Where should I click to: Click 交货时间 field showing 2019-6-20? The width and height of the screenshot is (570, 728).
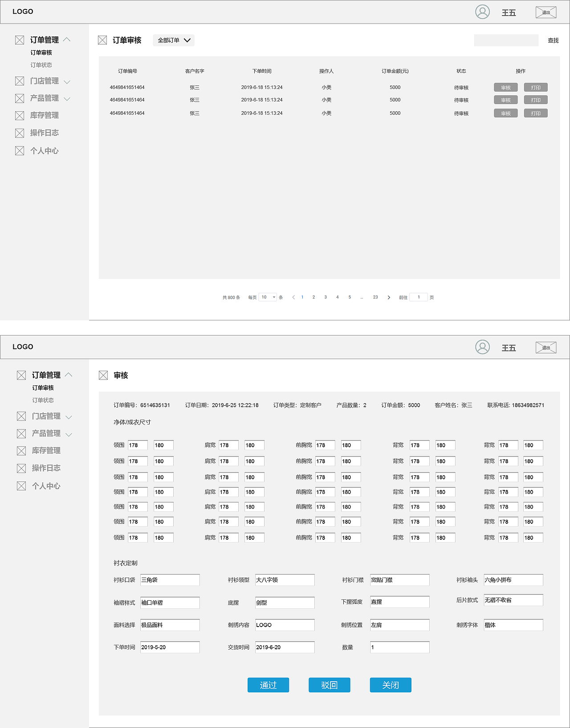point(285,647)
